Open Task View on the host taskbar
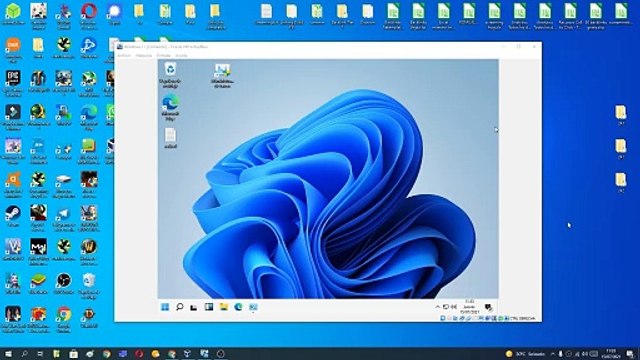This screenshot has width=640, height=360. tap(40, 354)
